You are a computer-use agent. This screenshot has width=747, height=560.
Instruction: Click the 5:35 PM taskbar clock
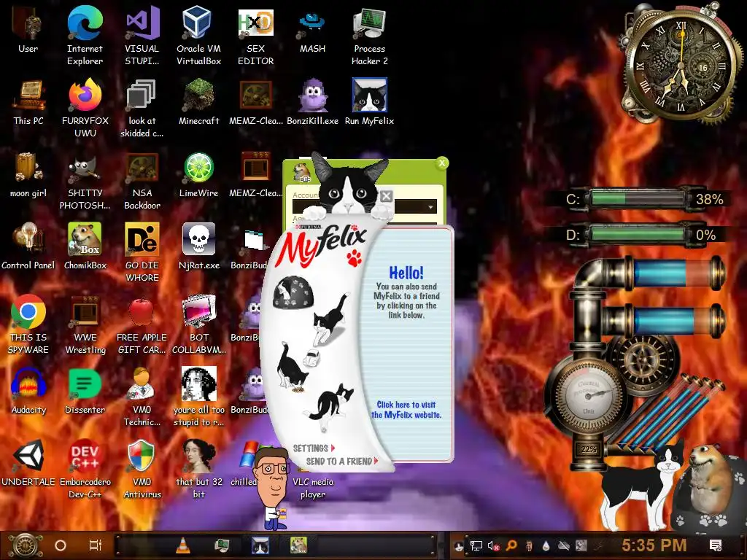click(x=654, y=545)
